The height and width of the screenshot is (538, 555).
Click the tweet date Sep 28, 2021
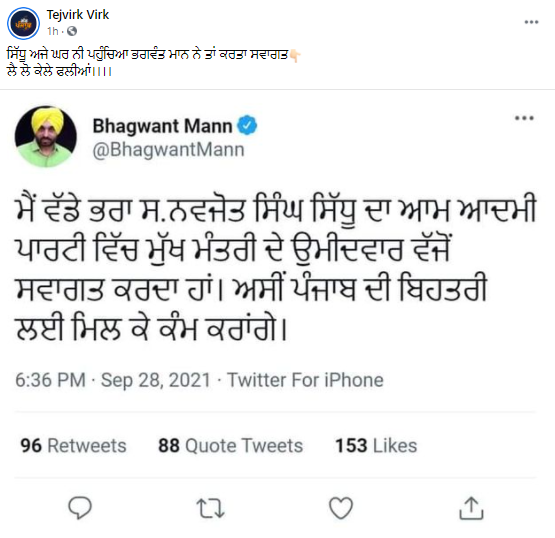click(x=156, y=380)
